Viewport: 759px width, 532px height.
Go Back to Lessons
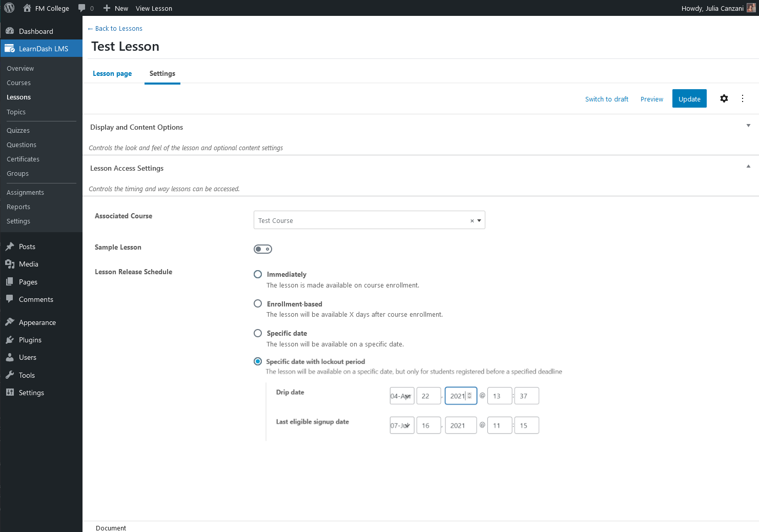click(x=115, y=28)
